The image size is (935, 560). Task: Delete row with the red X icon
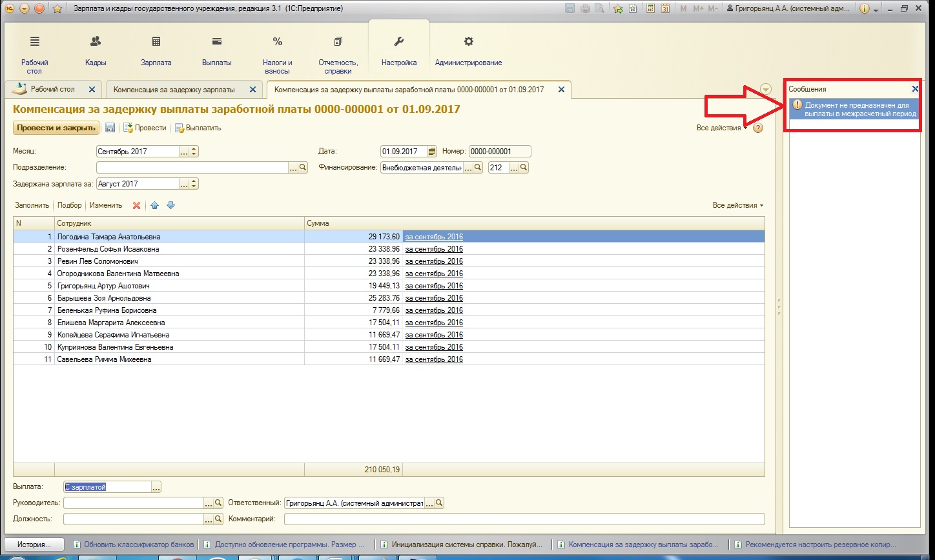[136, 205]
